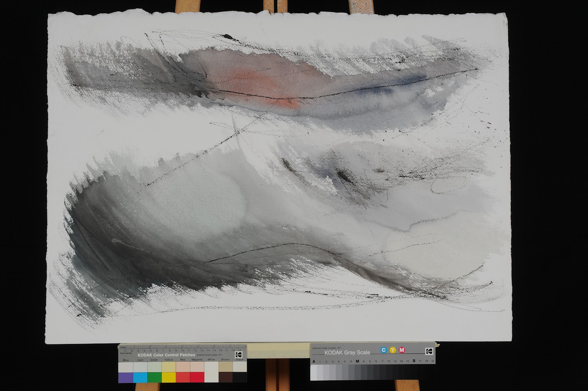This screenshot has height=391, width=588.
Task: Click the "Brown" patch label
Action: 225,359
